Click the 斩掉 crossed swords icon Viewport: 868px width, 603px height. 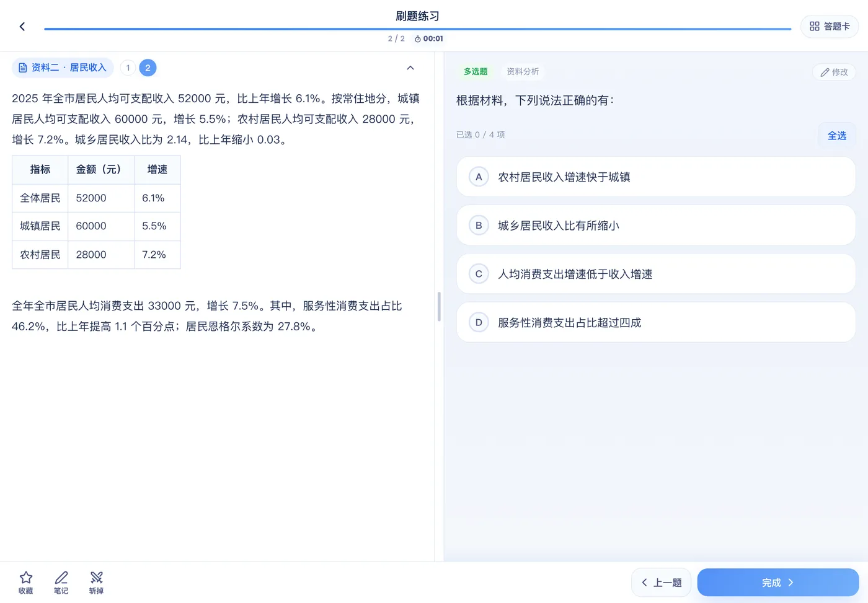(x=96, y=583)
